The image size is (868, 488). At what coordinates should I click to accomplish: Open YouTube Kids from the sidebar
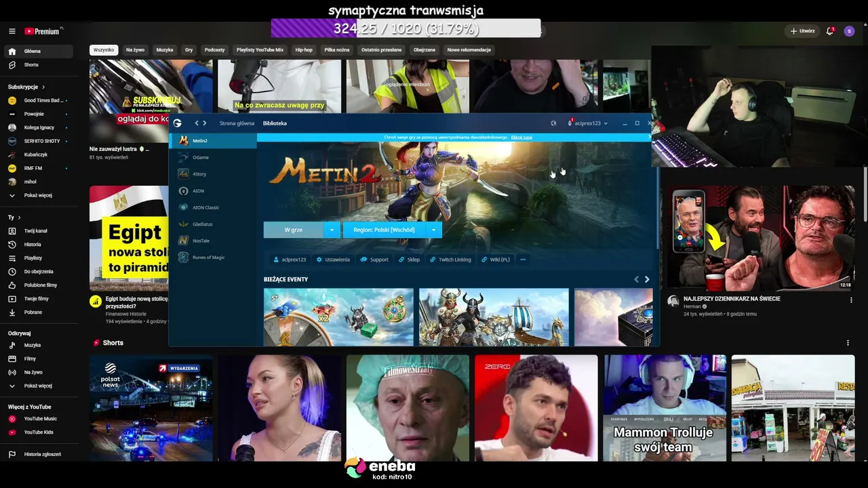(x=39, y=432)
